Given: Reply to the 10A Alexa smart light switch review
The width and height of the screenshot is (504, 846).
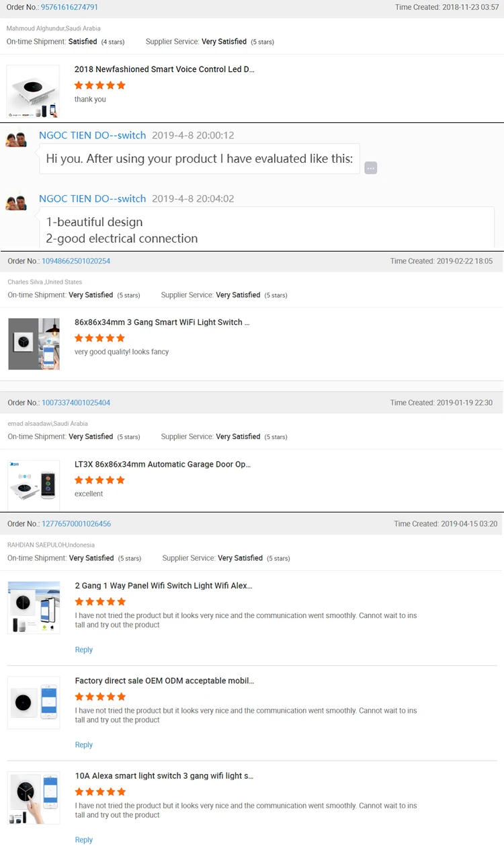Looking at the screenshot, I should [84, 839].
